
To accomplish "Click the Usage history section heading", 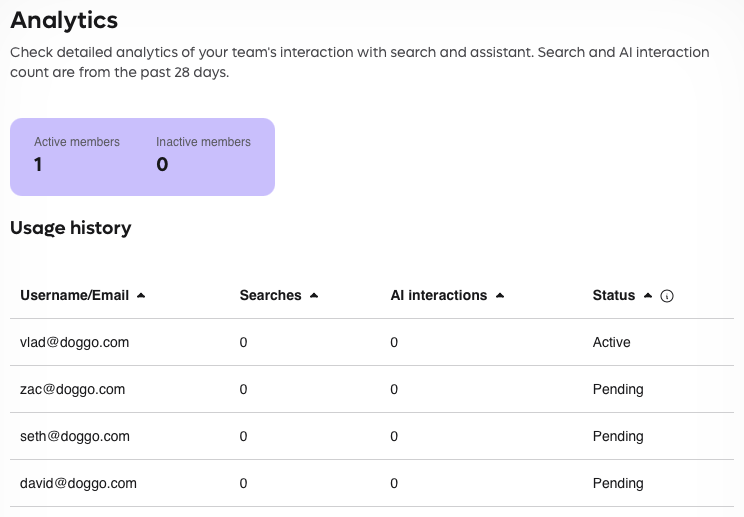I will pyautogui.click(x=70, y=228).
